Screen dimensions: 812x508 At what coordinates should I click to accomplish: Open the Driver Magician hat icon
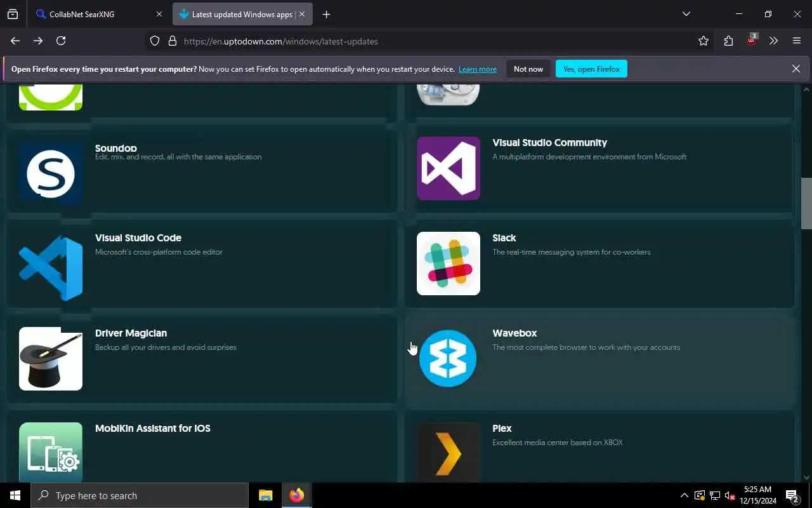tap(51, 359)
